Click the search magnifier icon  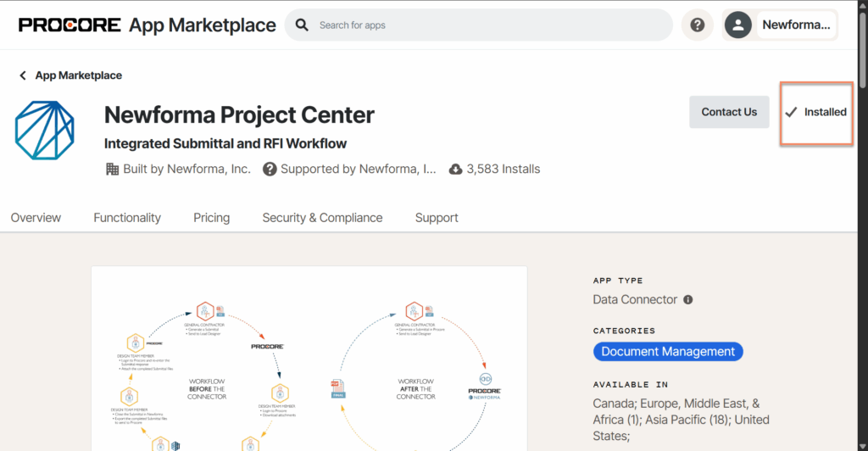point(302,25)
